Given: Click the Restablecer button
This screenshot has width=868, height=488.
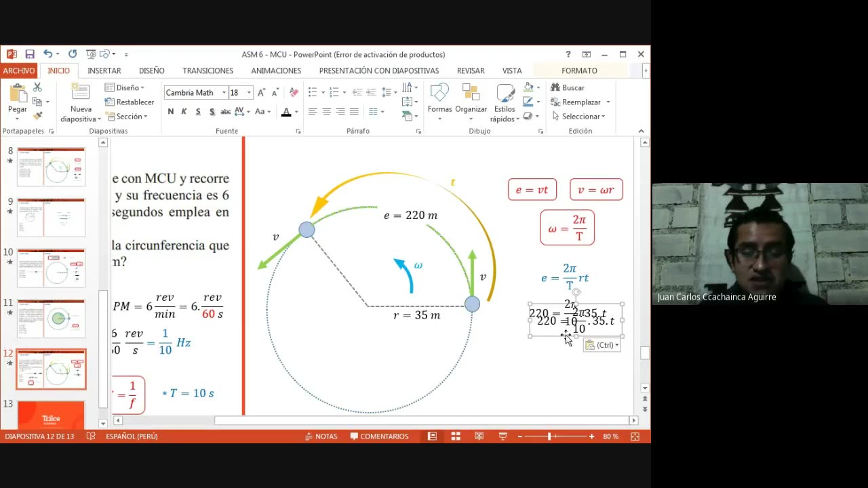Looking at the screenshot, I should 130,102.
